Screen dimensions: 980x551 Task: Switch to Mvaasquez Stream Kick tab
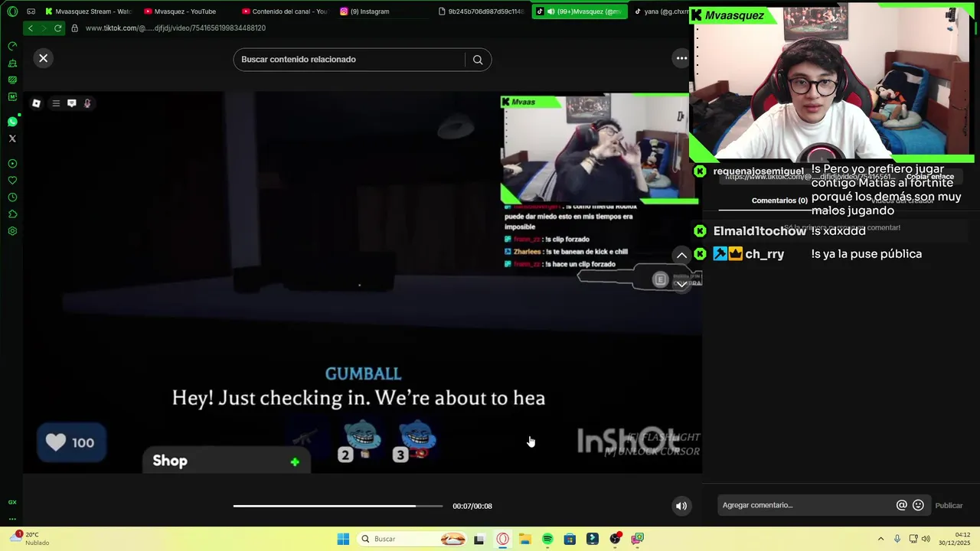[88, 11]
